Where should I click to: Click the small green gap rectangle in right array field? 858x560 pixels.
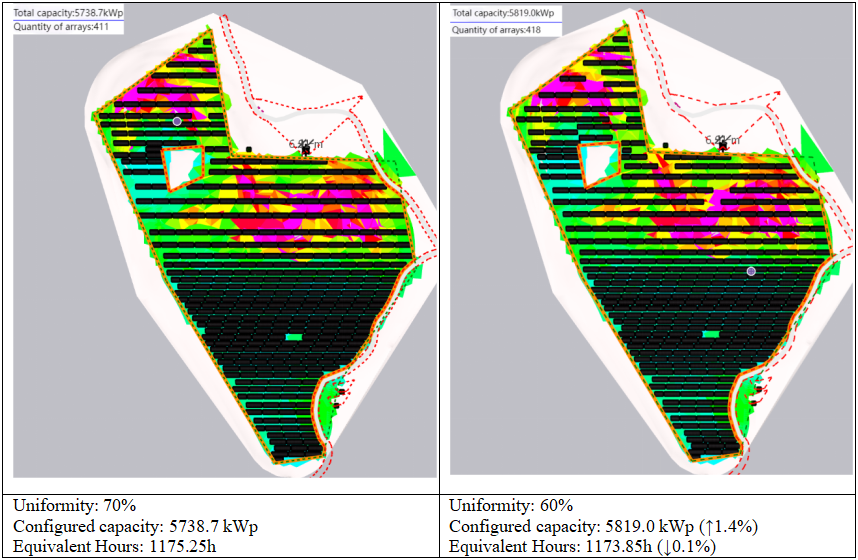pyautogui.click(x=711, y=334)
